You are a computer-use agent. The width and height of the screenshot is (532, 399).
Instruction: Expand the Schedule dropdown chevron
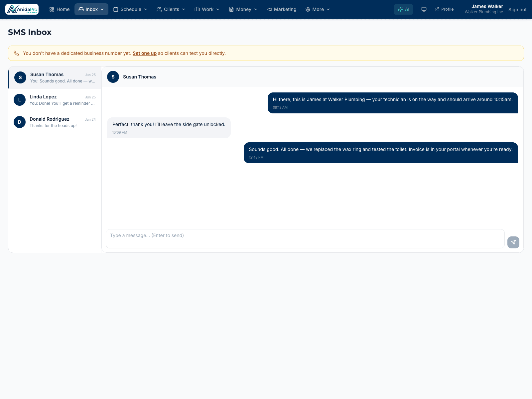(146, 9)
